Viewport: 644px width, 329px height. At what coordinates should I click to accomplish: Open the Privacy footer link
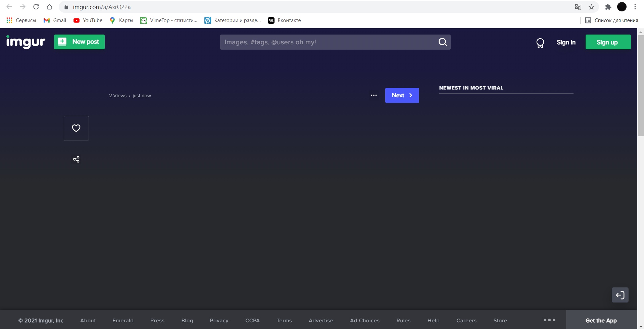click(x=219, y=321)
